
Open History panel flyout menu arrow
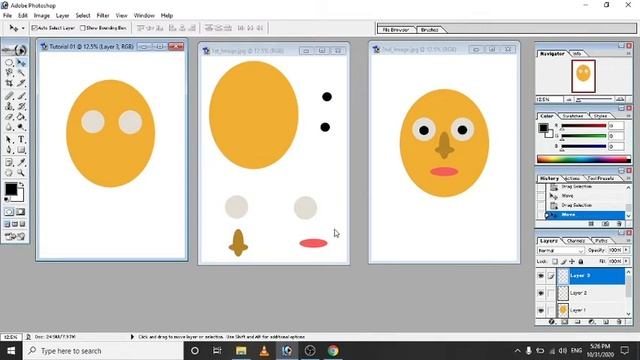tap(629, 178)
